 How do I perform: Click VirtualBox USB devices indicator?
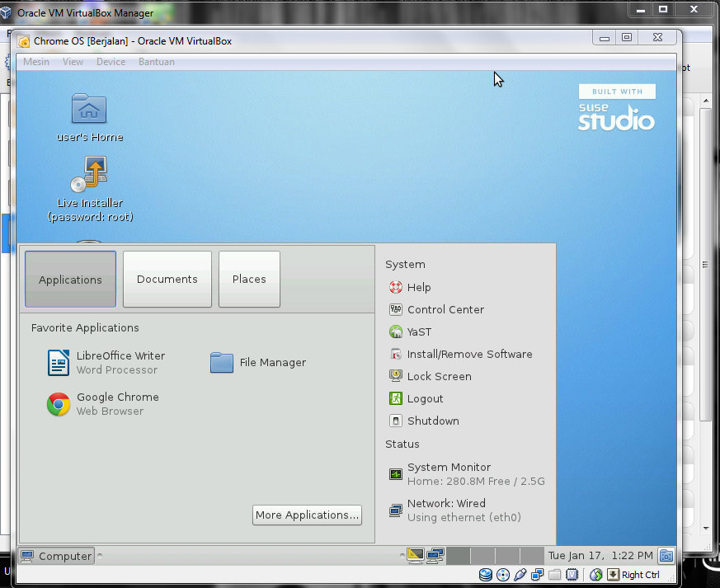click(520, 575)
